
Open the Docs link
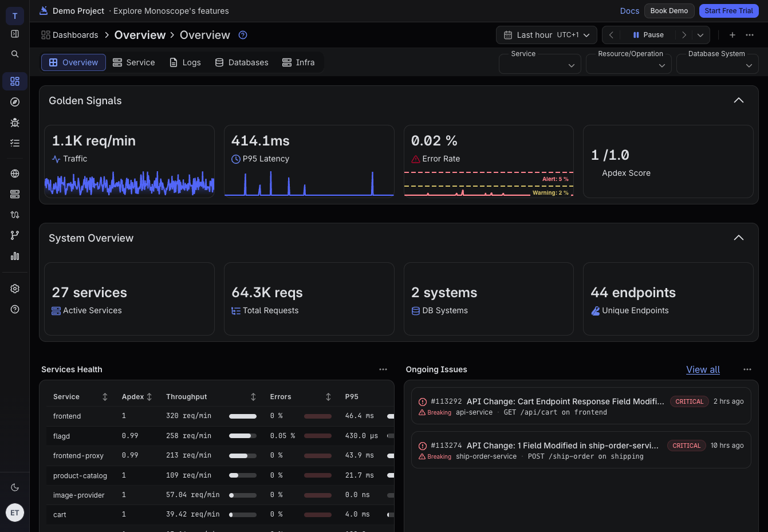coord(629,11)
